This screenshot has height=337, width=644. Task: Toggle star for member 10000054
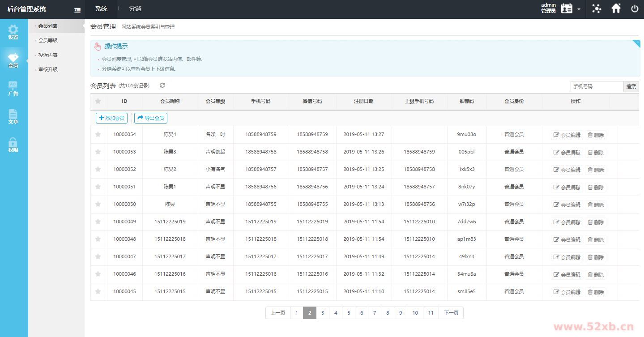(98, 134)
